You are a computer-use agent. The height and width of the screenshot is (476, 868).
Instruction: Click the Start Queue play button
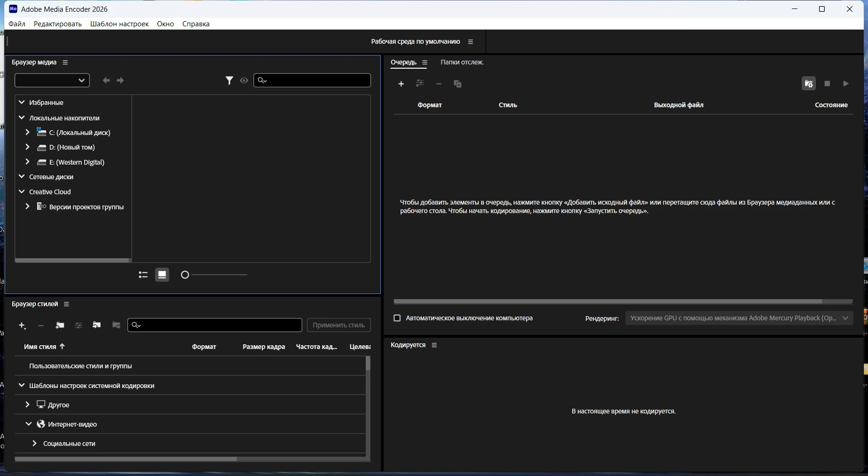[846, 84]
